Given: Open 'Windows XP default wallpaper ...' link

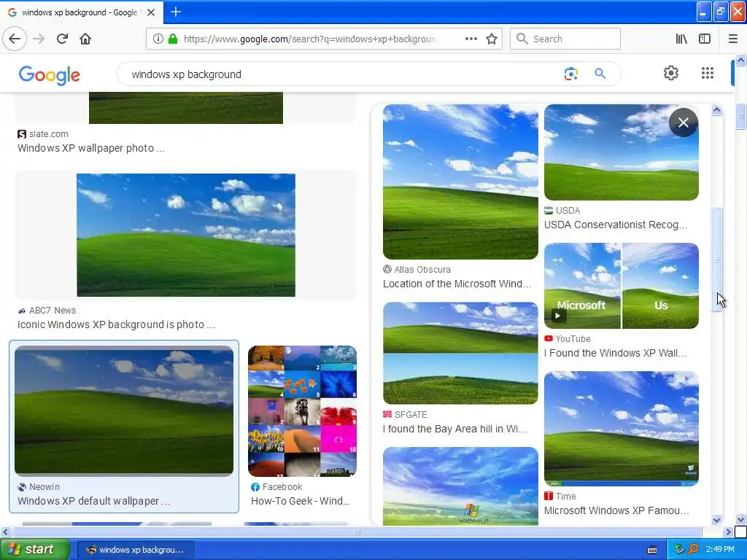Looking at the screenshot, I should pos(94,501).
